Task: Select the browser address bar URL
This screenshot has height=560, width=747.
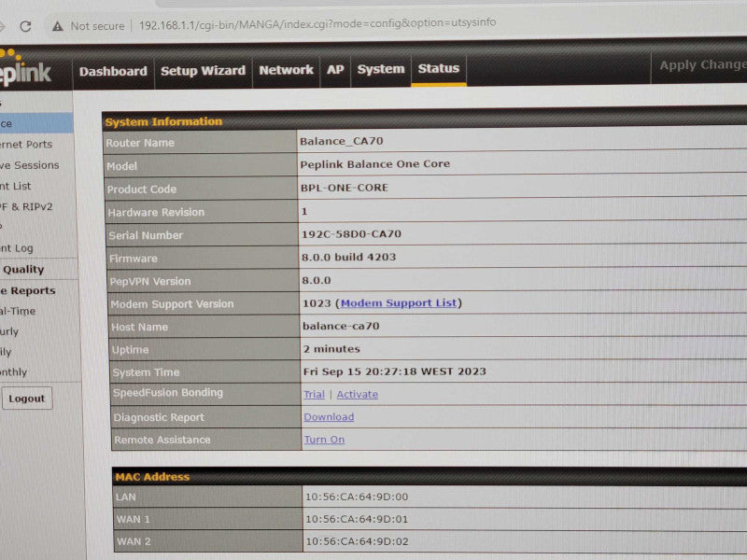Action: [317, 23]
